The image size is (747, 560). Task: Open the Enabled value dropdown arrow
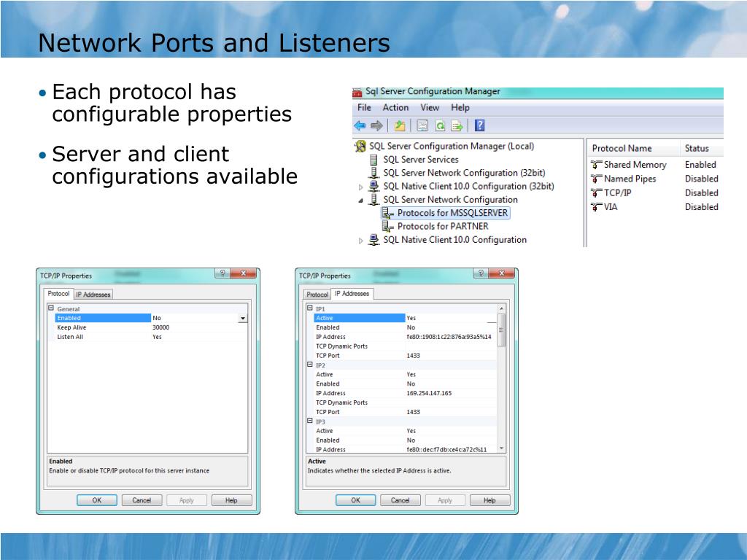(243, 318)
